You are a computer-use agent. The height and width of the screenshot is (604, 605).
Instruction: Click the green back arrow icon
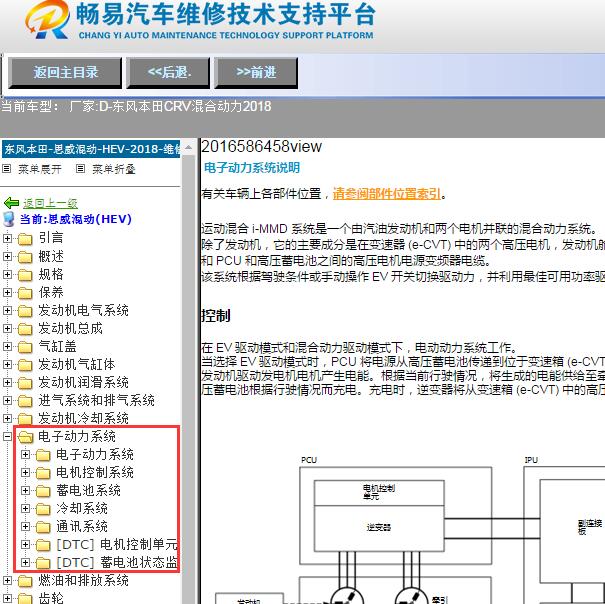11,203
